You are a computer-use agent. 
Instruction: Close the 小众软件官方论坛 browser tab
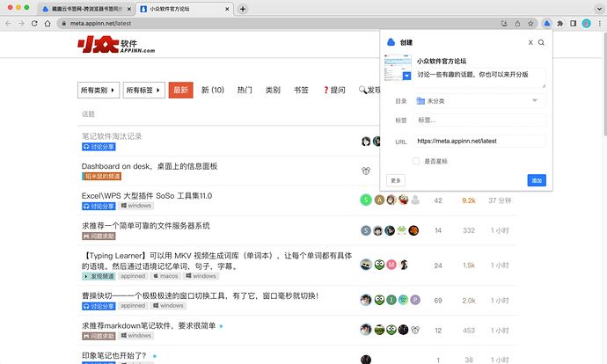[x=227, y=9]
